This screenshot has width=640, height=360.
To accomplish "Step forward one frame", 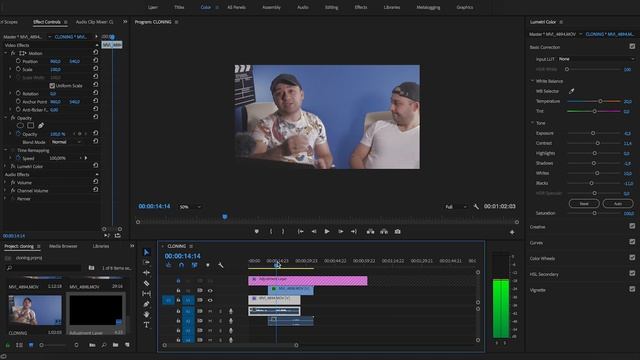I will tap(340, 231).
